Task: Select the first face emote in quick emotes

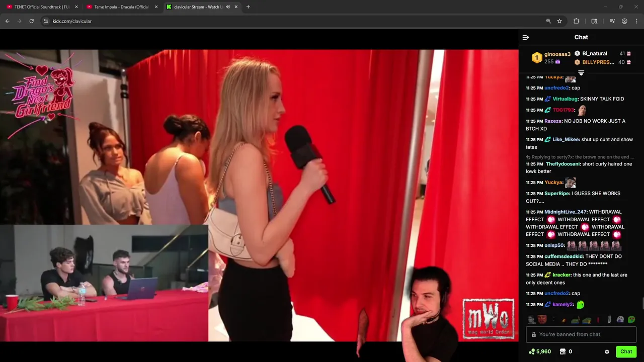Action: click(x=531, y=319)
